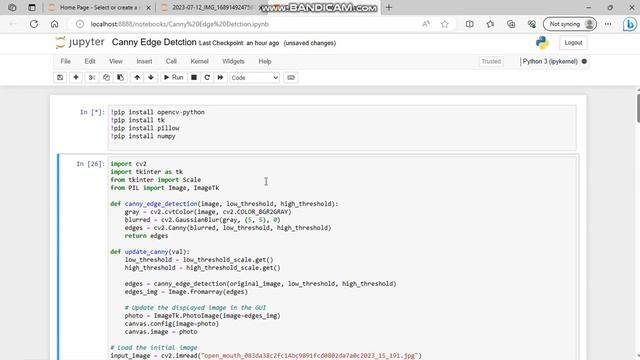Restart kernel and run all cells icon
640x360 pixels.
(220, 78)
